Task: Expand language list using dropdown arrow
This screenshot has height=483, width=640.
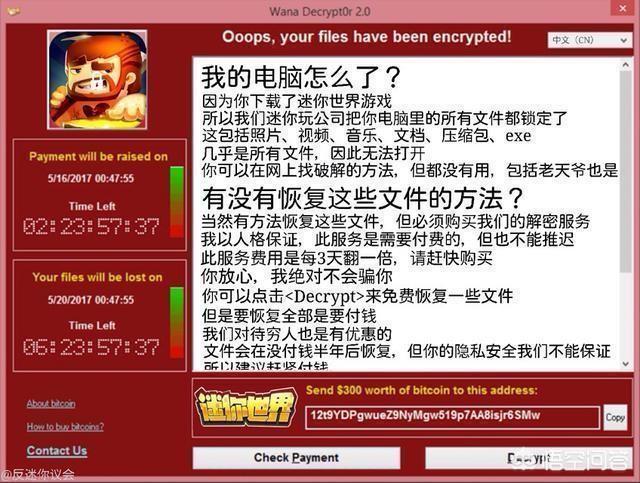Action: point(623,40)
